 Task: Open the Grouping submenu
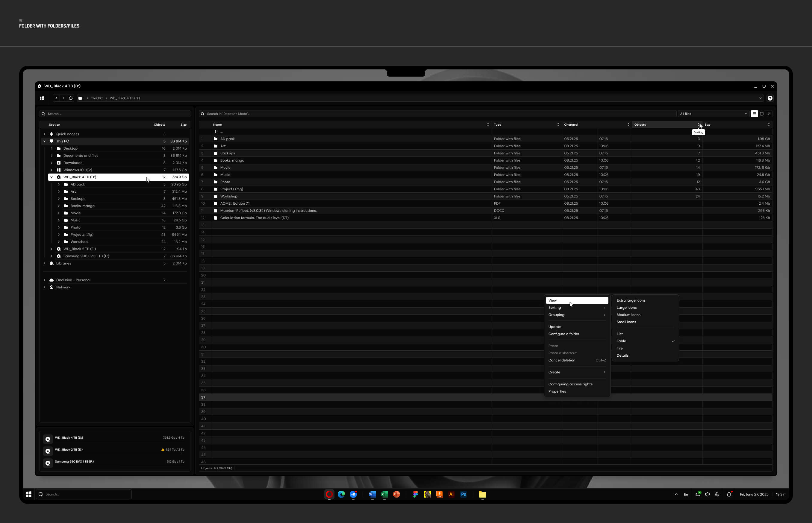(557, 314)
